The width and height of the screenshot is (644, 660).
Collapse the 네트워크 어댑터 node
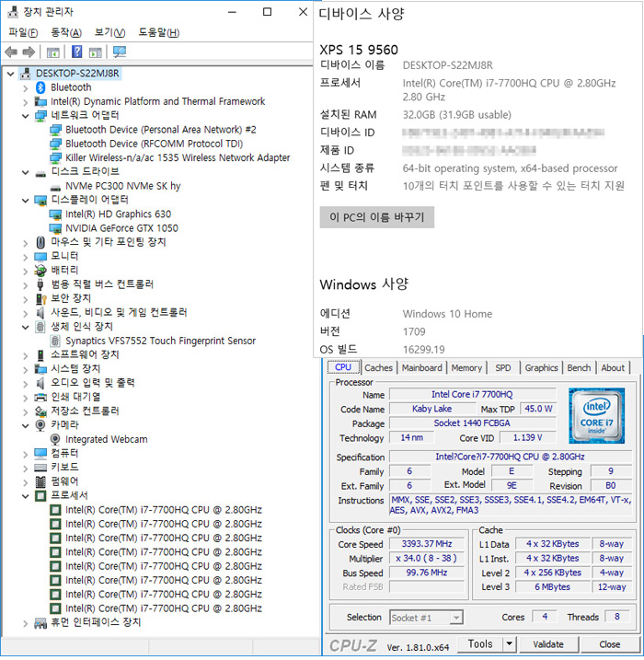tap(25, 116)
